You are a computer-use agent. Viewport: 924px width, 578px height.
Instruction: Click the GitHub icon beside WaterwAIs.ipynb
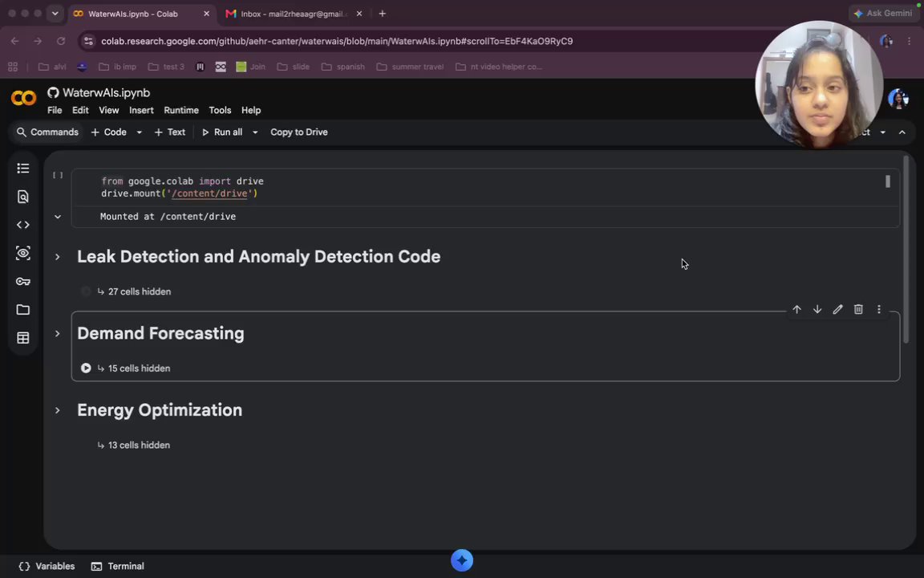(x=53, y=92)
